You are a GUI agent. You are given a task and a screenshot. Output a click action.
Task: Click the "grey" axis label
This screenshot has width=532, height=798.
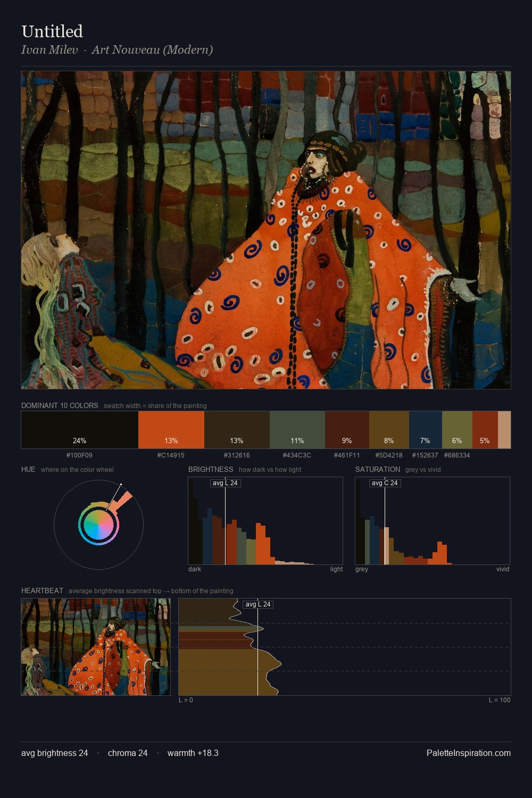click(x=362, y=569)
